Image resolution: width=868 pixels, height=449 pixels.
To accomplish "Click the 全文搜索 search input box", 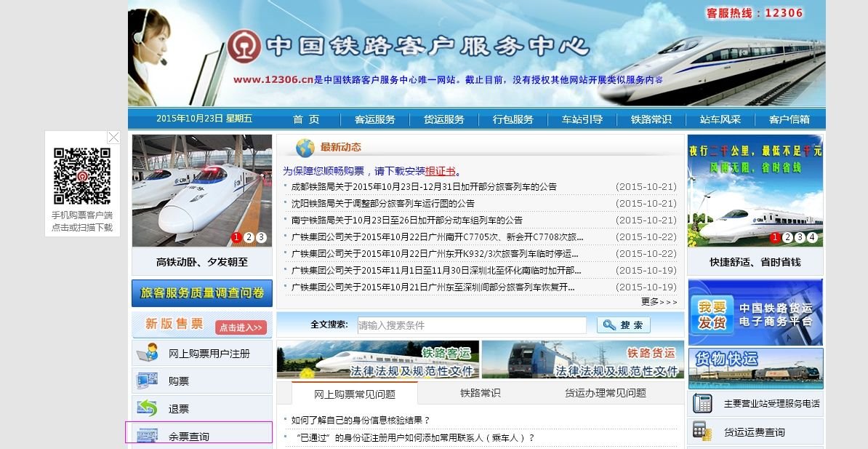I will point(473,325).
